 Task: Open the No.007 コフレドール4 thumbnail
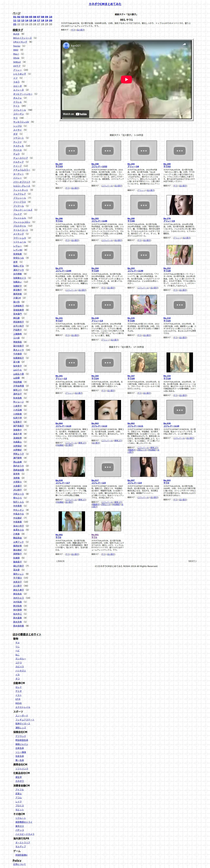click(143, 467)
